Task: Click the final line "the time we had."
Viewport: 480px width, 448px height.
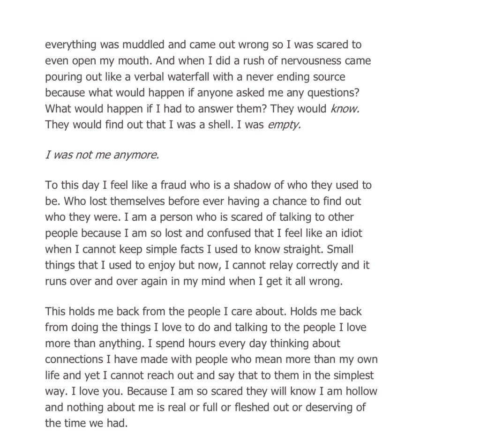Action: (86, 423)
